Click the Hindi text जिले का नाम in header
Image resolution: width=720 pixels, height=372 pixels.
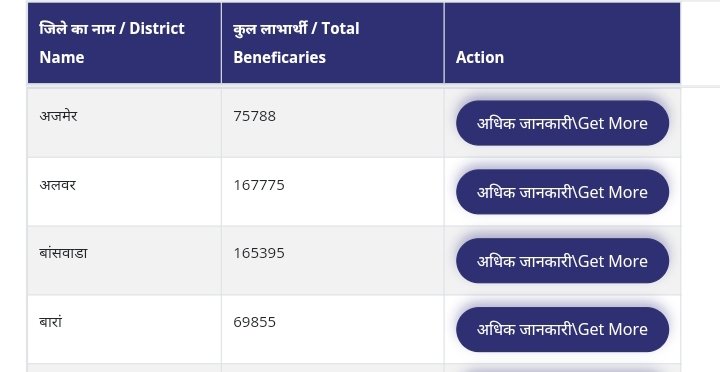pyautogui.click(x=77, y=28)
